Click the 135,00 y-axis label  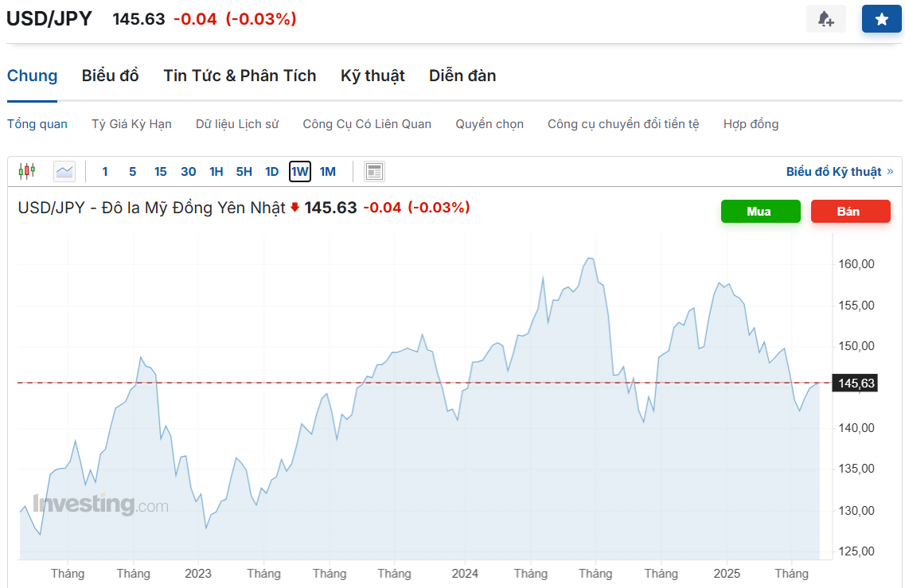(856, 469)
